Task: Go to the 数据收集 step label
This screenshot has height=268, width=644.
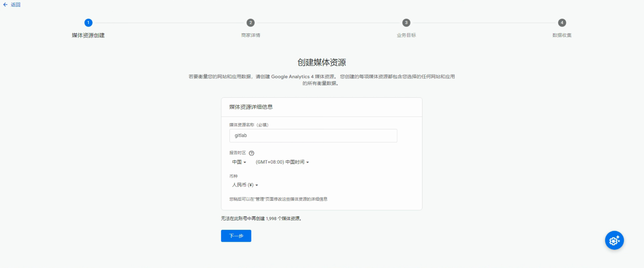Action: click(562, 35)
